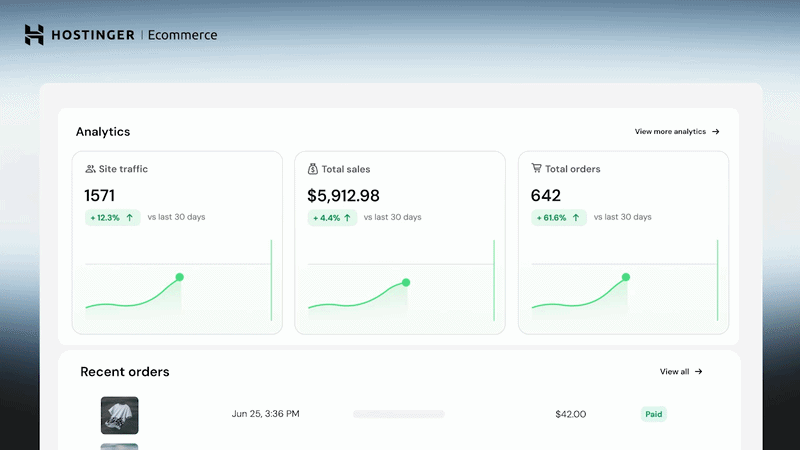Click vs last 30 days under Total orders
This screenshot has height=450, width=800.
coord(622,217)
